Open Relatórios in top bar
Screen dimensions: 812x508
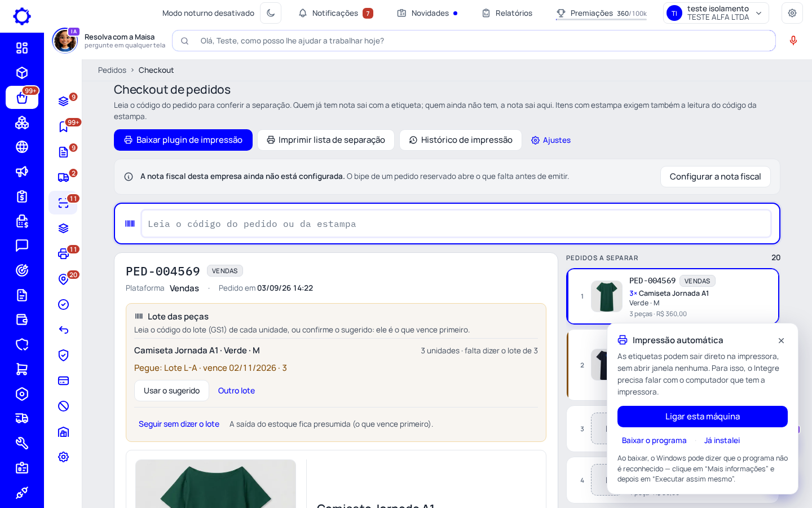tap(507, 13)
